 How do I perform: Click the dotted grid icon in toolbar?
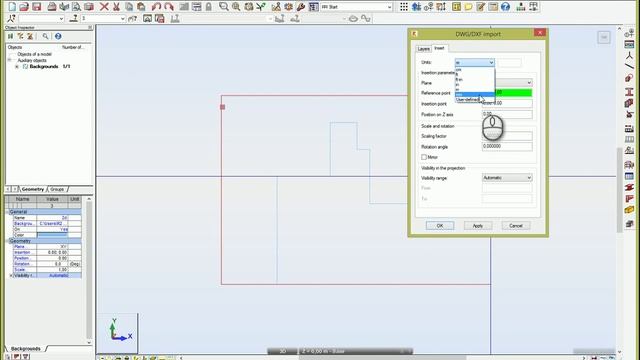[x=404, y=7]
